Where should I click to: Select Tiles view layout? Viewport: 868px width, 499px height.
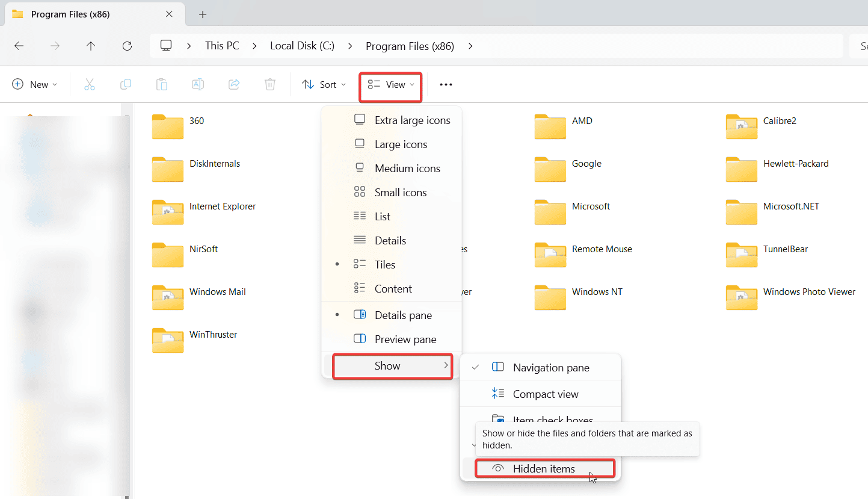click(x=392, y=265)
